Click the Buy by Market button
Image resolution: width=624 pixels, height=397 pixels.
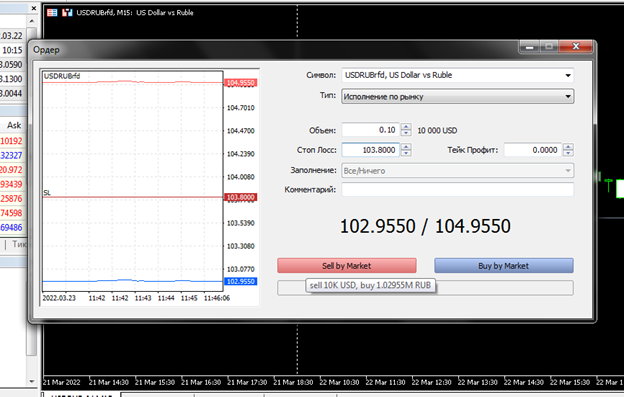[x=504, y=266]
